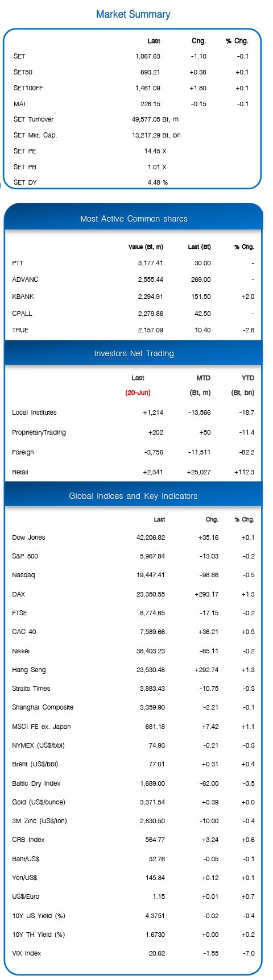This screenshot has width=273, height=980.
Task: Click the SET Turnover value
Action: coord(155,119)
